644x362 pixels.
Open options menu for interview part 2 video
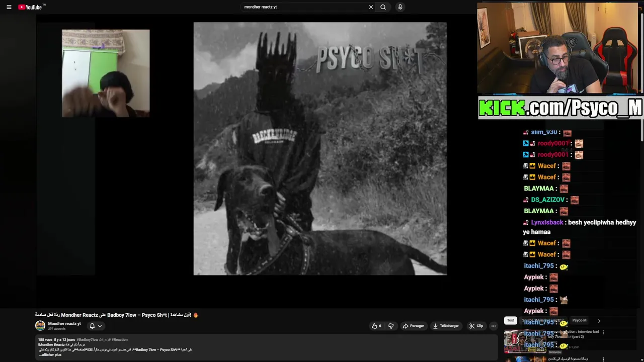point(603,332)
